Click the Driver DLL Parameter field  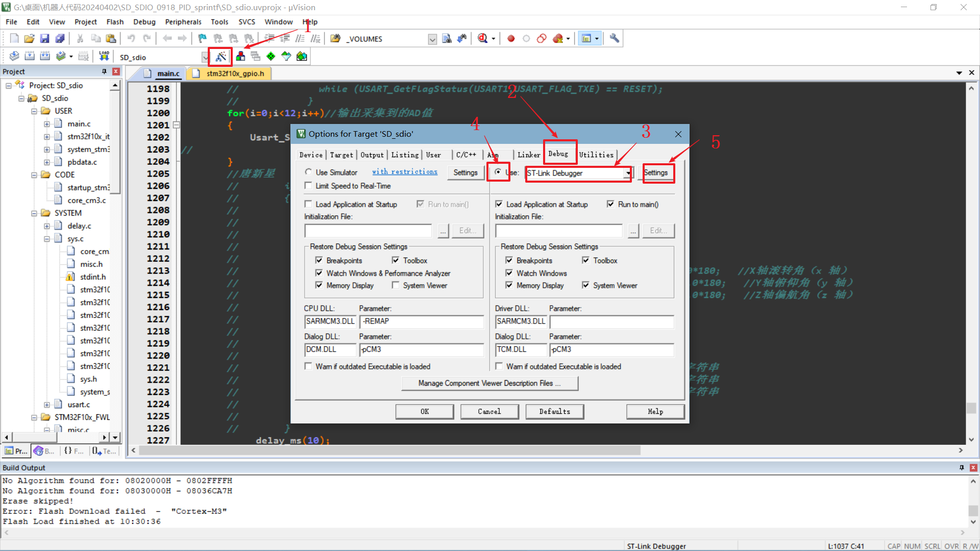[x=612, y=321]
